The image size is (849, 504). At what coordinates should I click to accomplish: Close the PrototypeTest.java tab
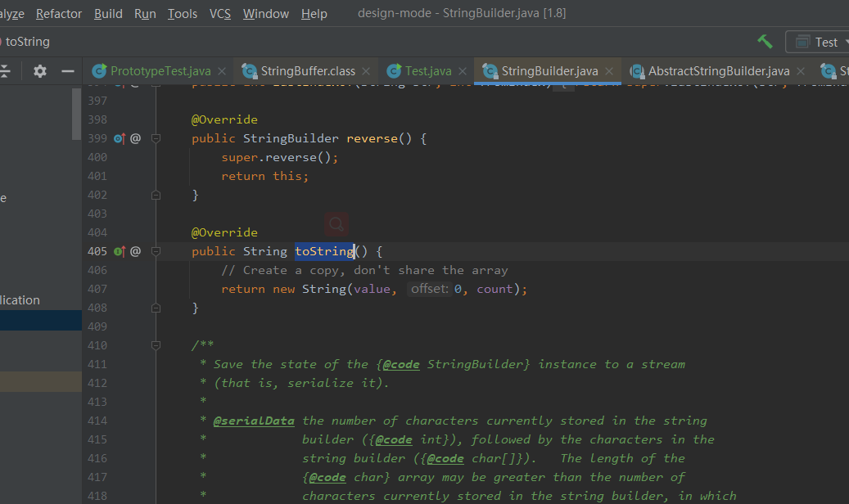[222, 71]
